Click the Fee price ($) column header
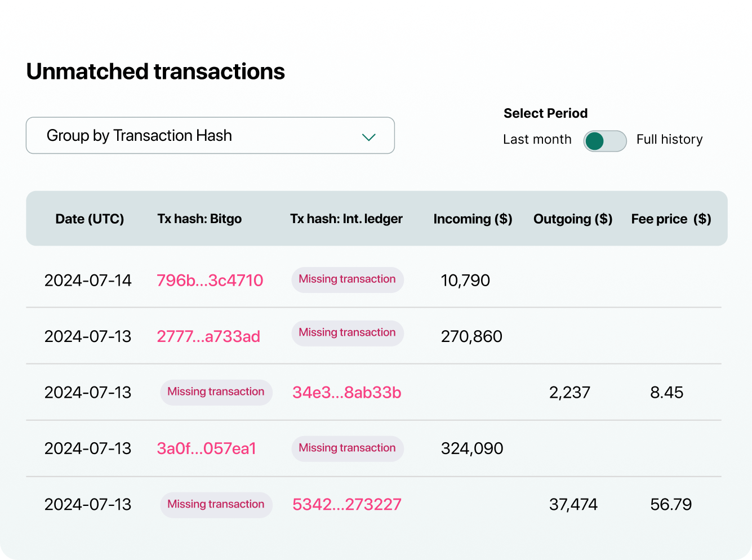752x560 pixels. (x=671, y=219)
